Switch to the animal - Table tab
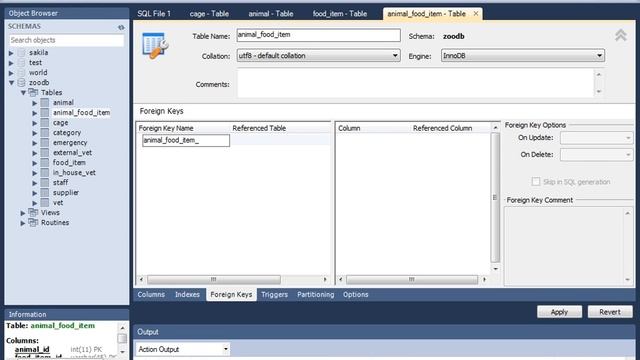The height and width of the screenshot is (360, 640). point(271,13)
